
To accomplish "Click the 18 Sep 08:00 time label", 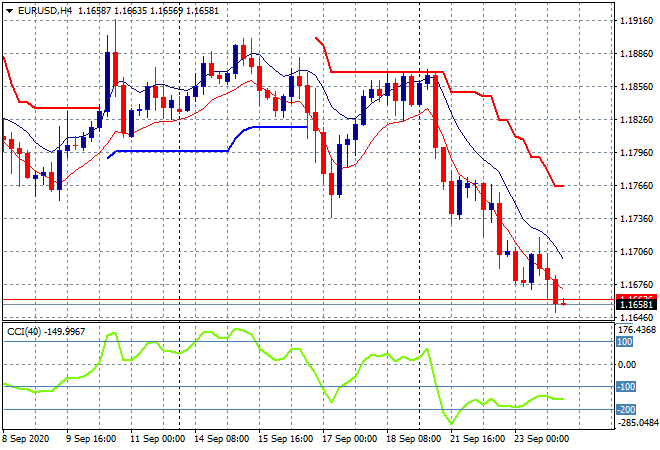I will [x=413, y=439].
